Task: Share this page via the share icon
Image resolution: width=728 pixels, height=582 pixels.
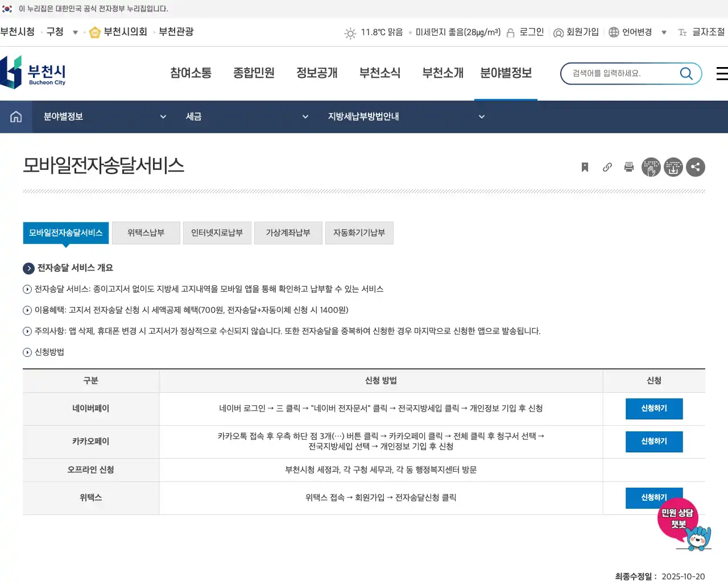Action: pyautogui.click(x=695, y=167)
